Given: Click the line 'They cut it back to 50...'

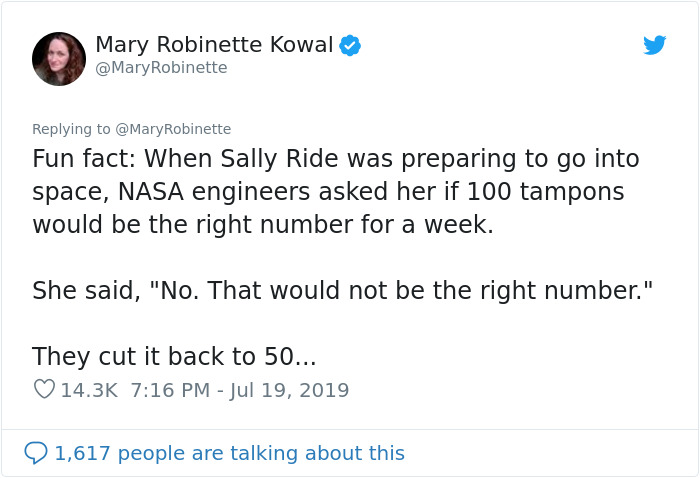Looking at the screenshot, I should [174, 357].
